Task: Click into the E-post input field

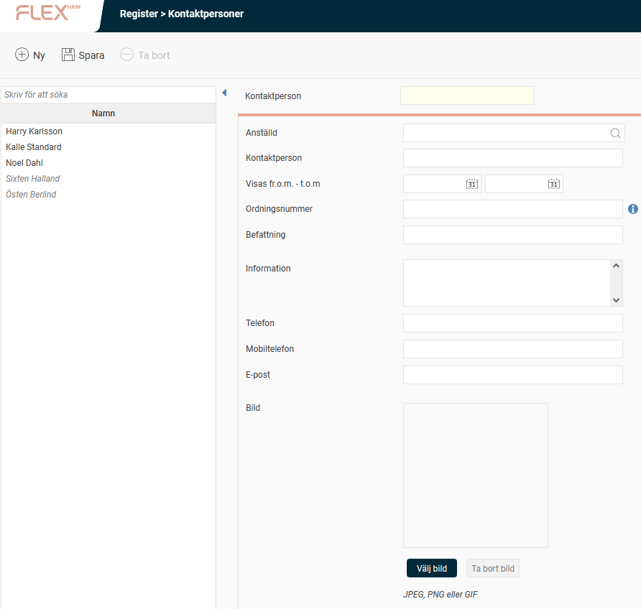Action: point(512,375)
